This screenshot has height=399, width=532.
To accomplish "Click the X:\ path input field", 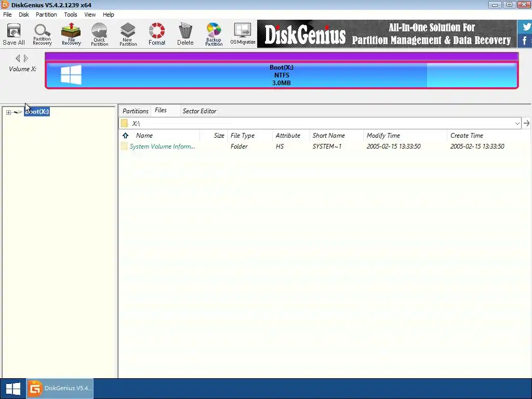I will coord(321,124).
